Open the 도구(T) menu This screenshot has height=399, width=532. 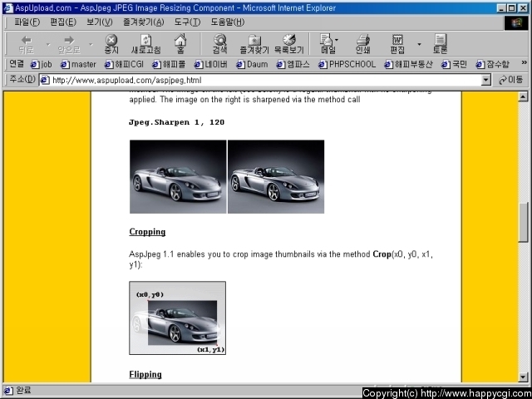[187, 22]
